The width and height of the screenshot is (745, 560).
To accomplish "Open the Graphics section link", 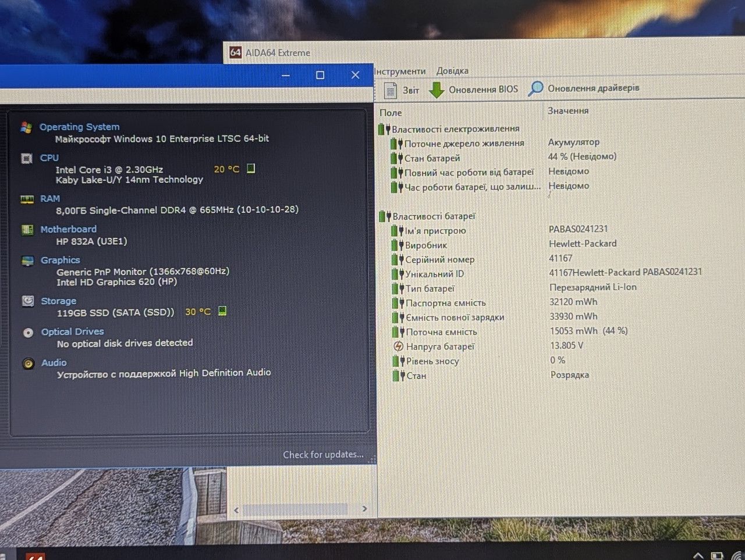I will point(61,260).
